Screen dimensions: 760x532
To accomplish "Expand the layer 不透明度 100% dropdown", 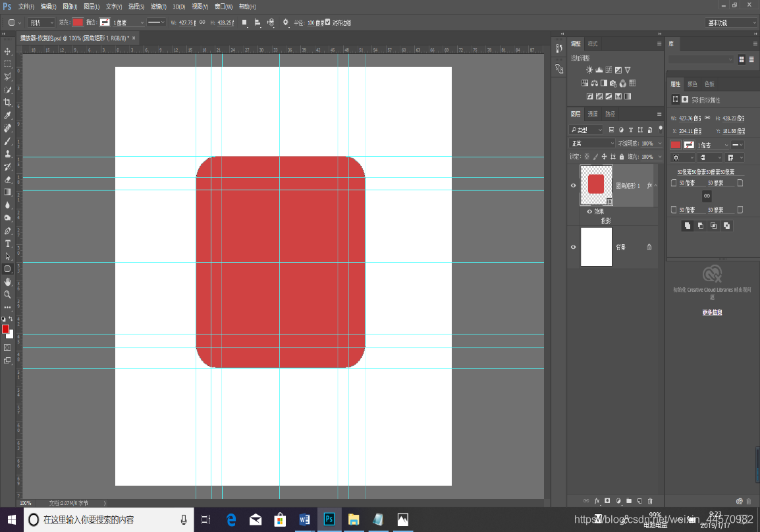I will pyautogui.click(x=659, y=144).
